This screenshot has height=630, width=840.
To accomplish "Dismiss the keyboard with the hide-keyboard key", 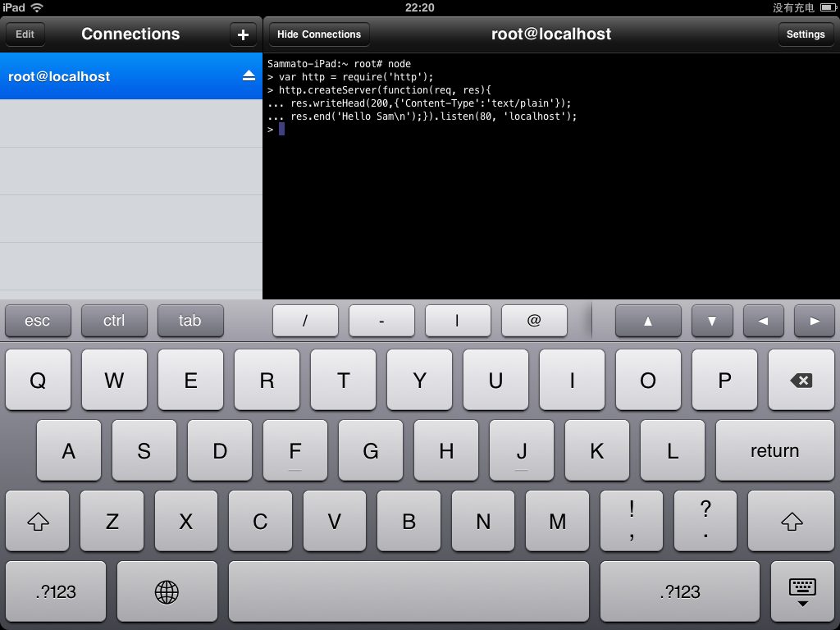I will (801, 591).
